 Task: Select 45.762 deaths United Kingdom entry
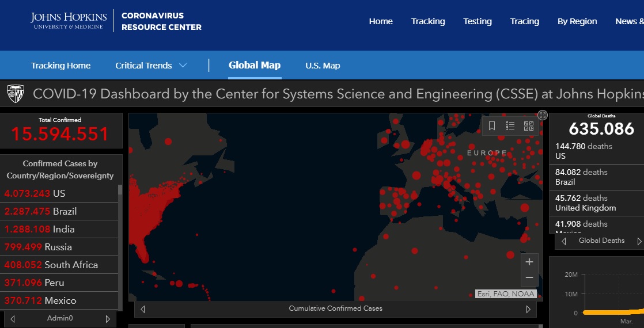(x=596, y=203)
